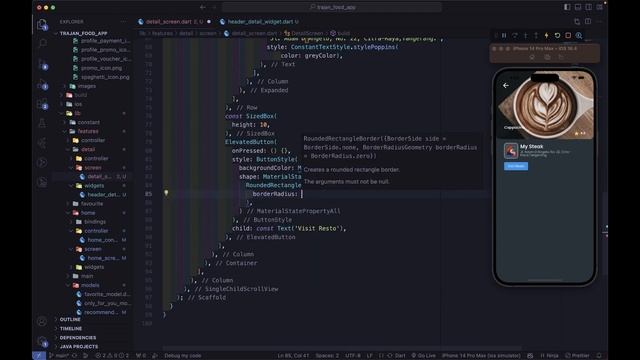The image size is (640, 360).
Task: Expand the JAVA PROJECTS section
Action: (78, 347)
